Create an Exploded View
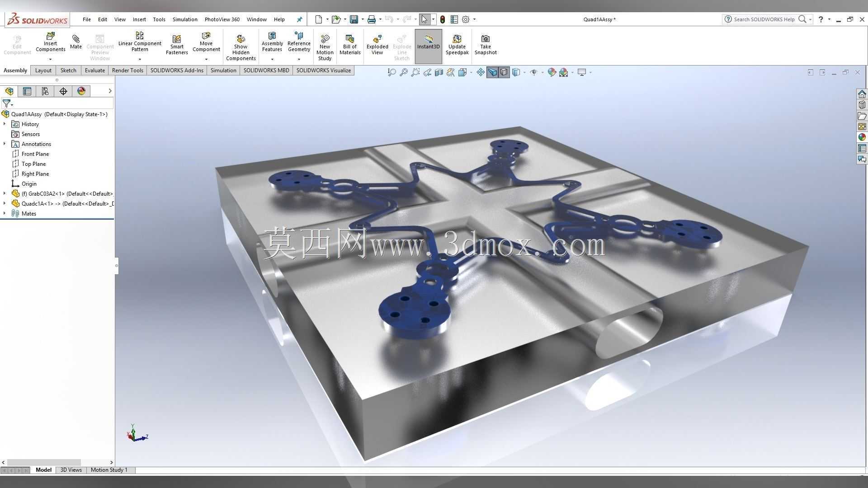Image resolution: width=868 pixels, height=488 pixels. [x=377, y=44]
